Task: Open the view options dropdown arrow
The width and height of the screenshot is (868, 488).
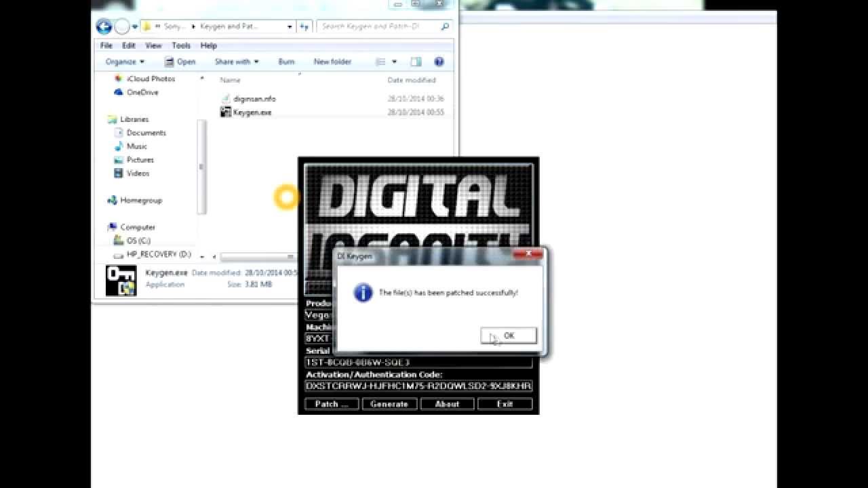Action: coord(394,62)
